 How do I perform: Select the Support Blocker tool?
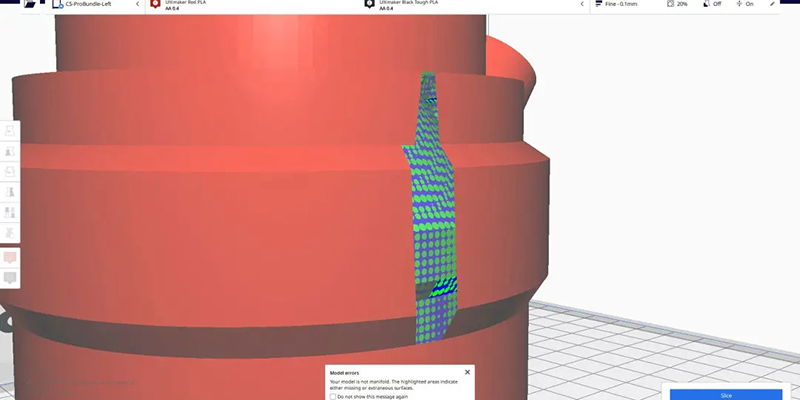[10, 232]
